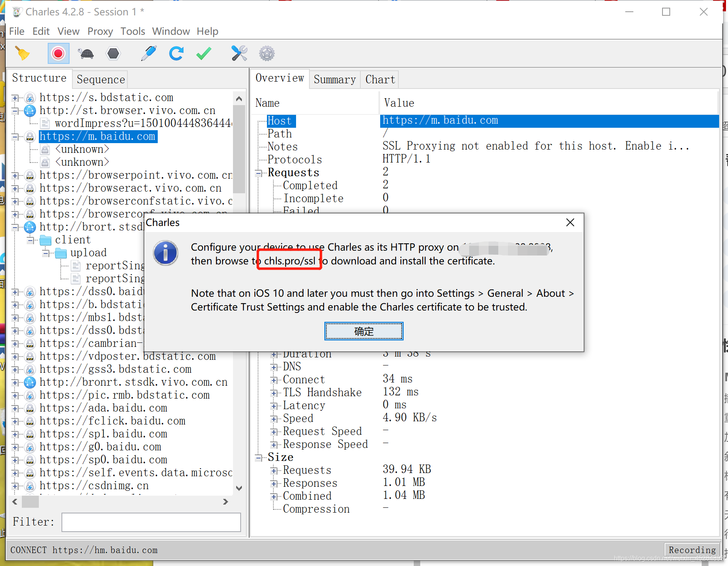Select the second <unknown> request
This screenshot has width=728, height=566.
tap(82, 162)
